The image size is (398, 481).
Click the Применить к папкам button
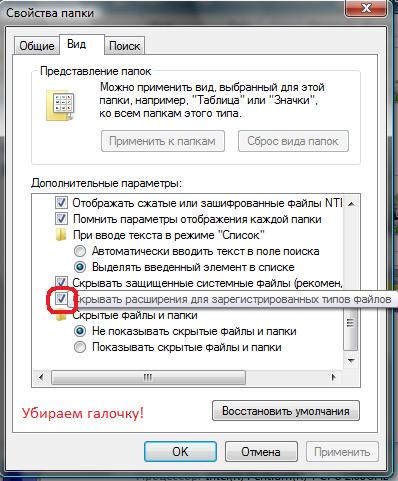click(163, 141)
